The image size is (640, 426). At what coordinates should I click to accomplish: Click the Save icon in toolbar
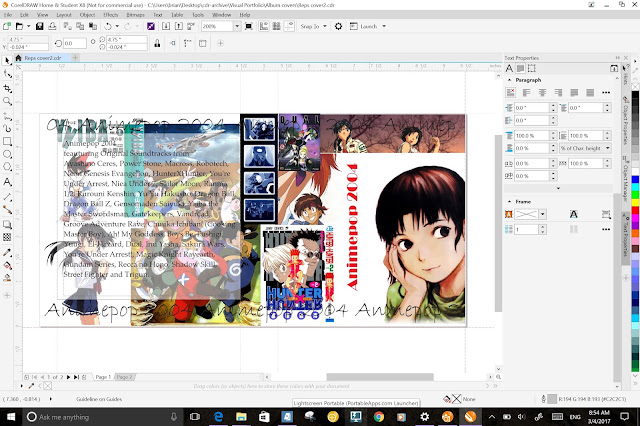(x=40, y=27)
